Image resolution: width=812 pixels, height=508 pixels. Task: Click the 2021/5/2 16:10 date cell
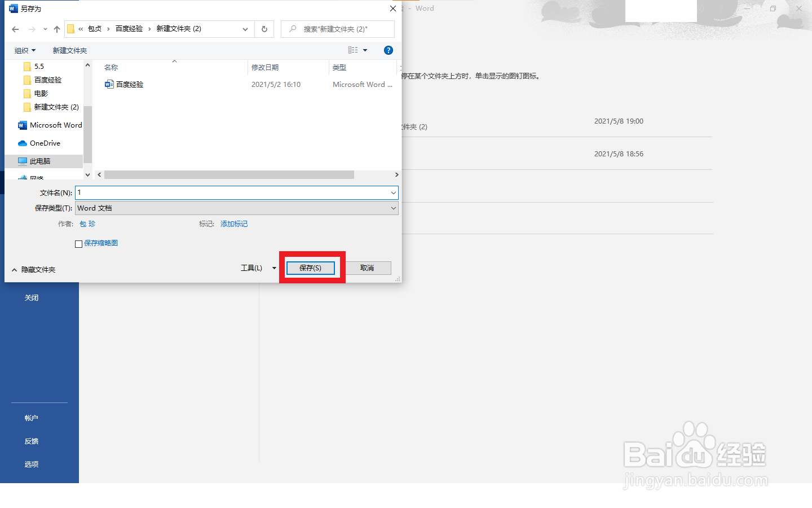point(276,85)
